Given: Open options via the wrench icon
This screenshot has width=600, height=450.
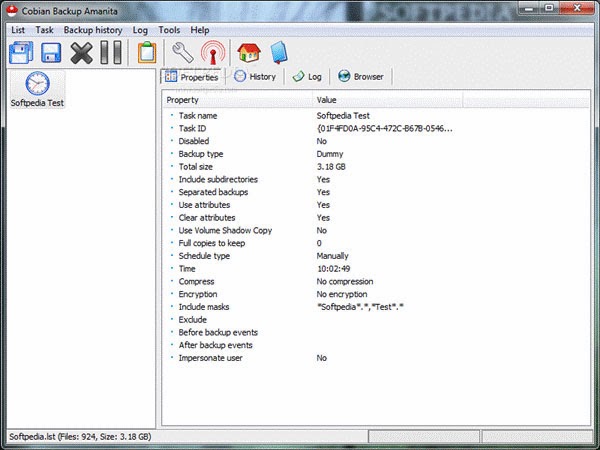Looking at the screenshot, I should click(183, 52).
